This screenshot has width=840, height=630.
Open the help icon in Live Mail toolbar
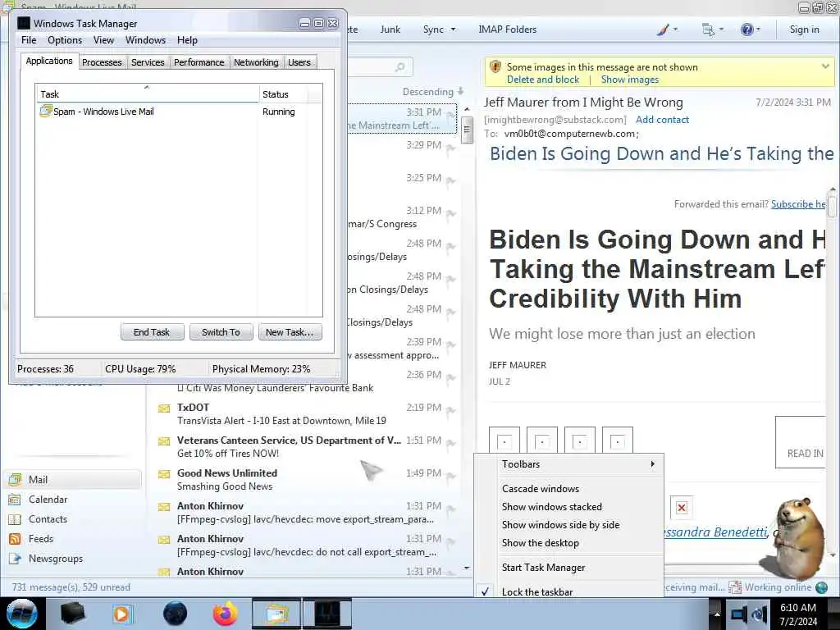point(746,30)
